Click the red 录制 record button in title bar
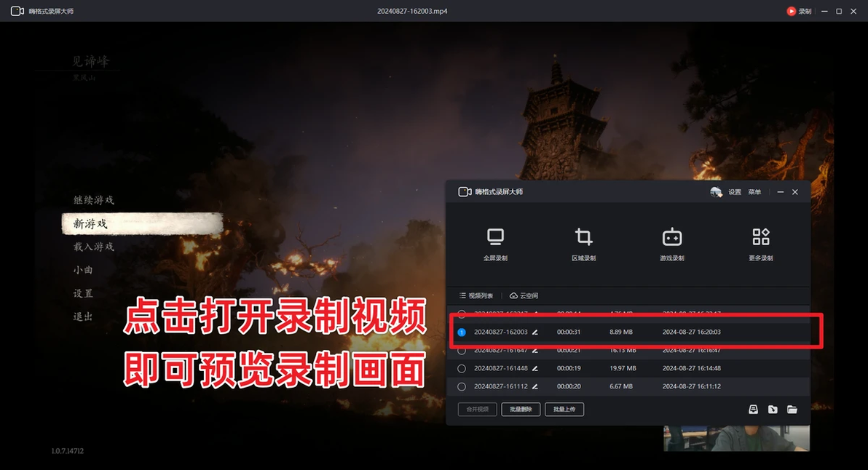 [x=799, y=11]
